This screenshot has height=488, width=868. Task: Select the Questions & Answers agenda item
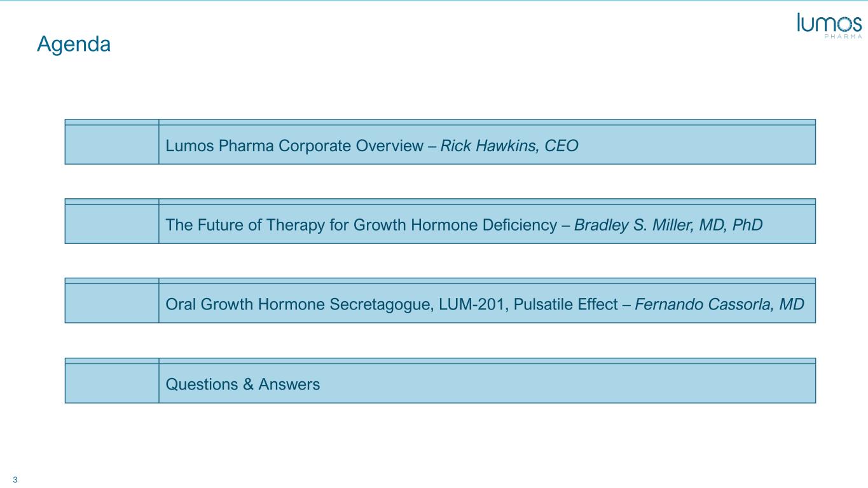[x=242, y=384]
